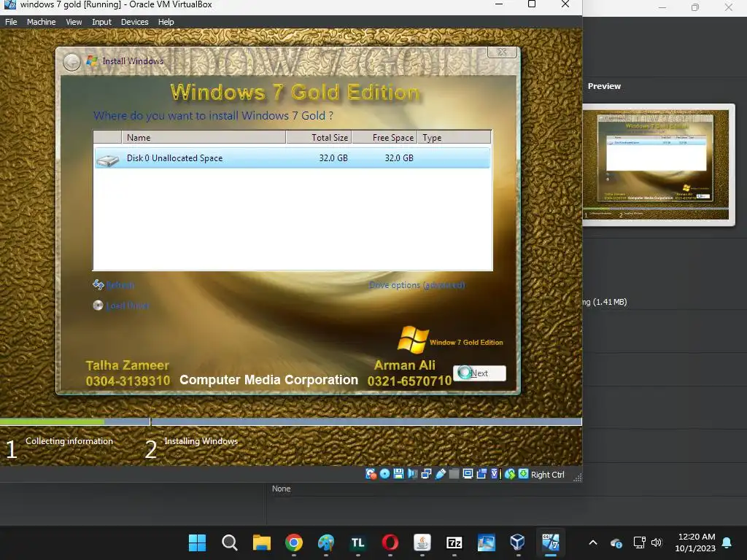Select the Disk 0 Unallocated Space row
747x560 pixels.
click(x=292, y=158)
